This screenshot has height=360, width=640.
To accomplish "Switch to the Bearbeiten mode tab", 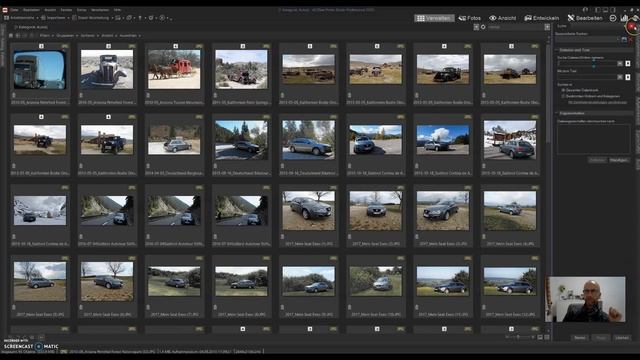I will pyautogui.click(x=585, y=18).
